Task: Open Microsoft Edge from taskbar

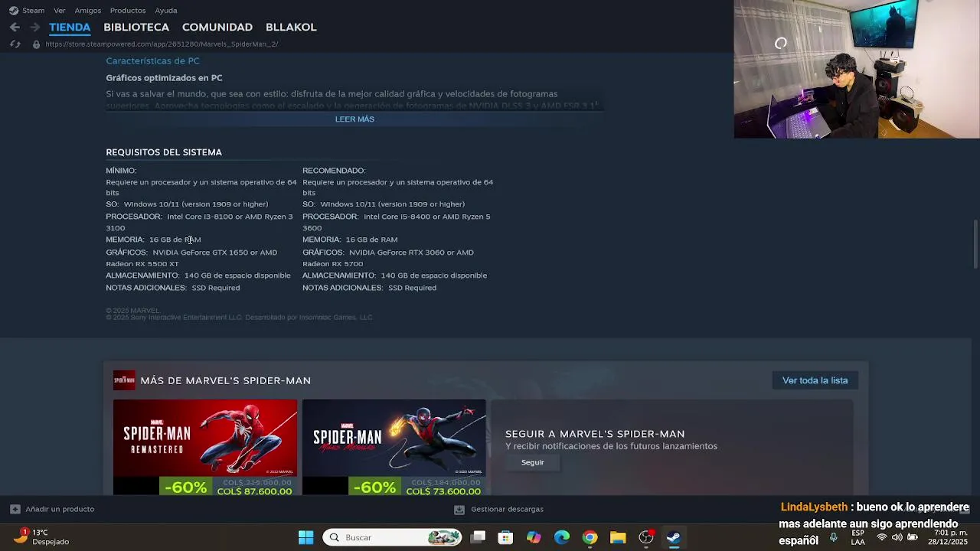Action: 562,537
